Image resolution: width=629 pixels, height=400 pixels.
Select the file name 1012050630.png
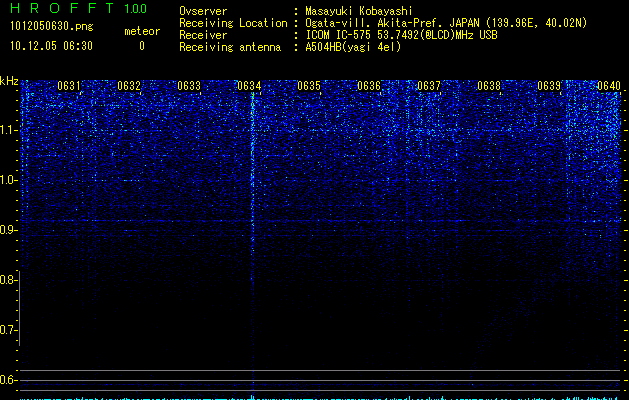pos(52,26)
